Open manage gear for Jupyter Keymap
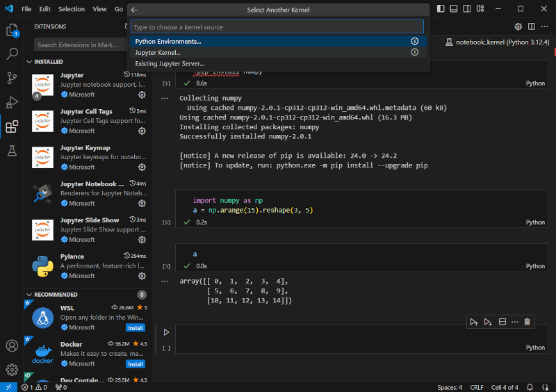556x392 pixels. point(142,167)
